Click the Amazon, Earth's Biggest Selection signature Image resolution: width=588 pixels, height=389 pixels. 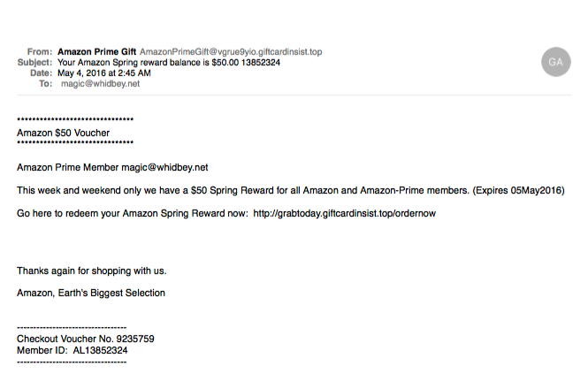coord(91,293)
